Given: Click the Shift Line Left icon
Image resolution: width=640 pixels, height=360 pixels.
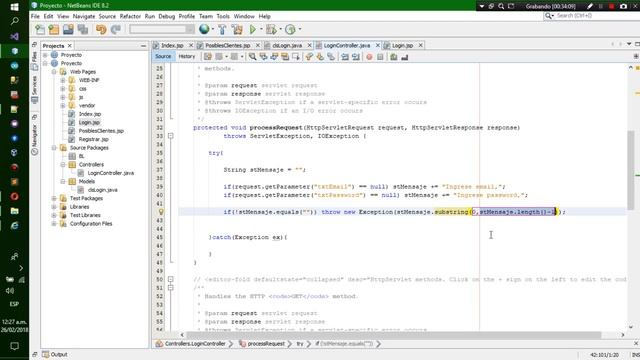Looking at the screenshot, I should pyautogui.click(x=345, y=57).
